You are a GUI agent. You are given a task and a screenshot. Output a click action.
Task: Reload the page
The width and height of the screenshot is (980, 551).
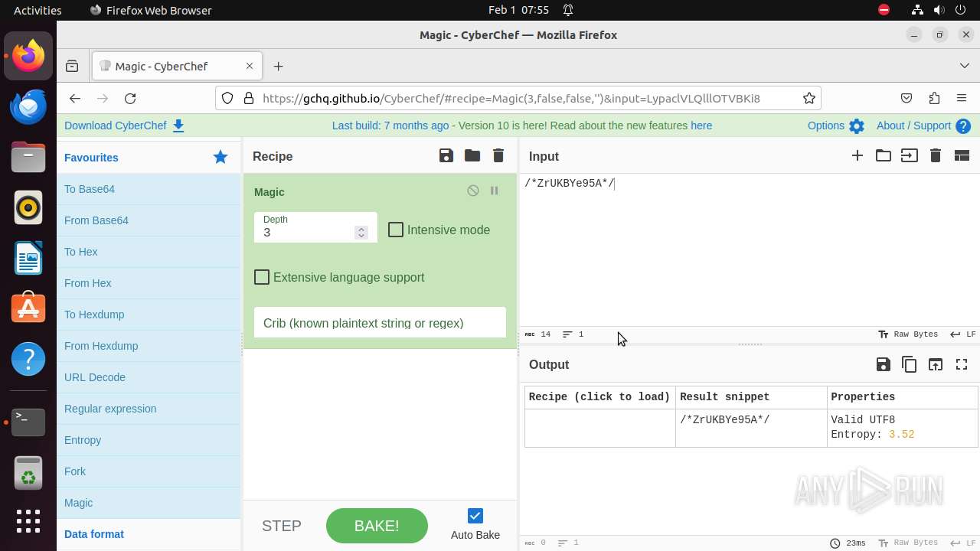[130, 98]
